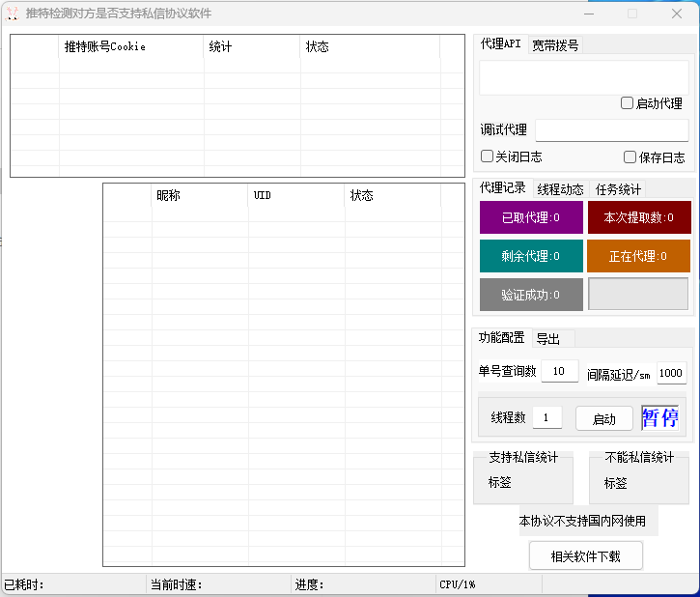The width and height of the screenshot is (700, 597).
Task: Check the 保存日志 option
Action: (x=630, y=156)
